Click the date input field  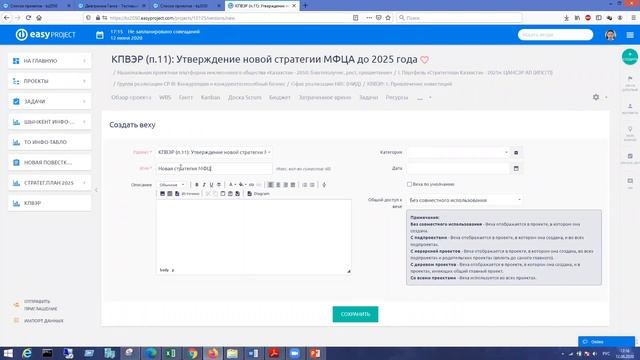459,168
